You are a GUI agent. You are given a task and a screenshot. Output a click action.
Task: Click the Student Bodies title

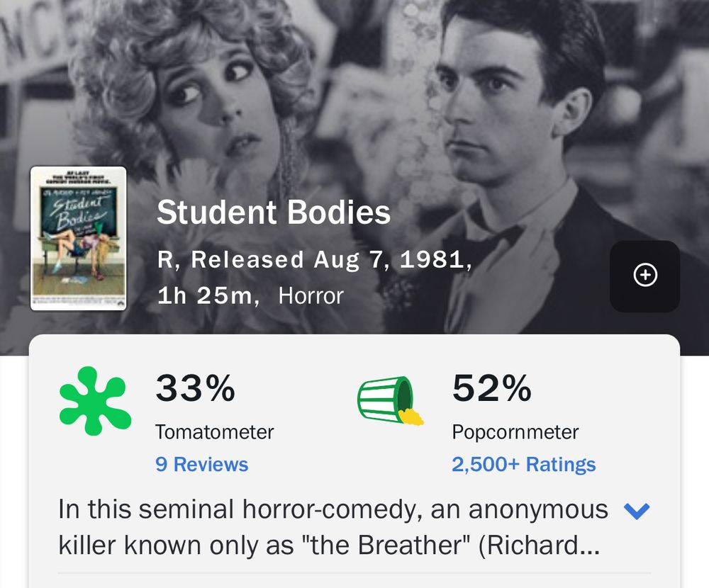[x=274, y=211]
